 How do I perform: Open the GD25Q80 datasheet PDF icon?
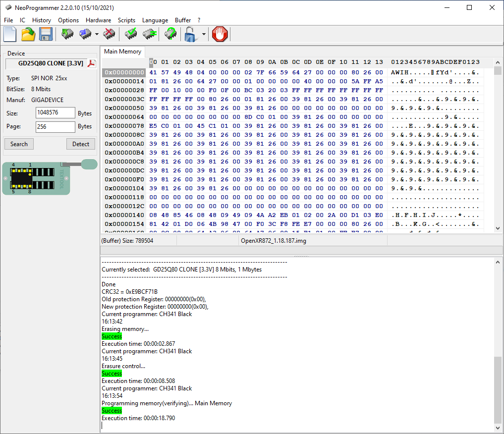(92, 63)
